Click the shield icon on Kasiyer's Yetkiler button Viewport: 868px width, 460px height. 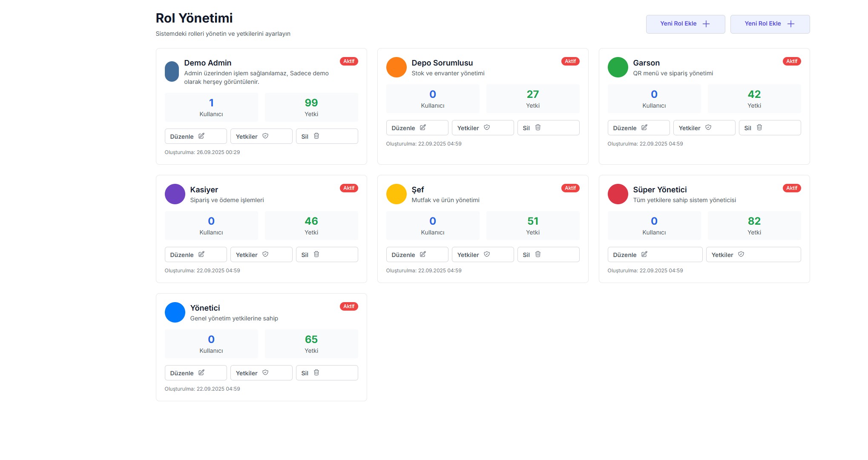[x=265, y=254]
